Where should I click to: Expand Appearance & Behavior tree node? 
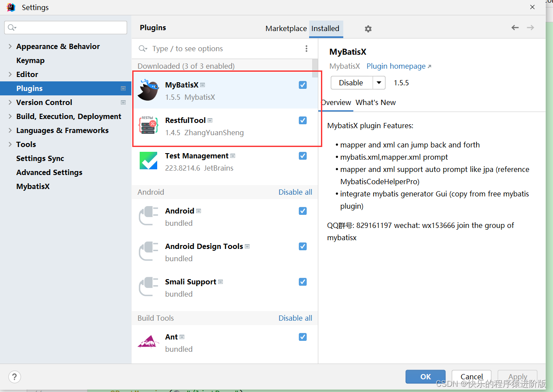click(x=10, y=46)
